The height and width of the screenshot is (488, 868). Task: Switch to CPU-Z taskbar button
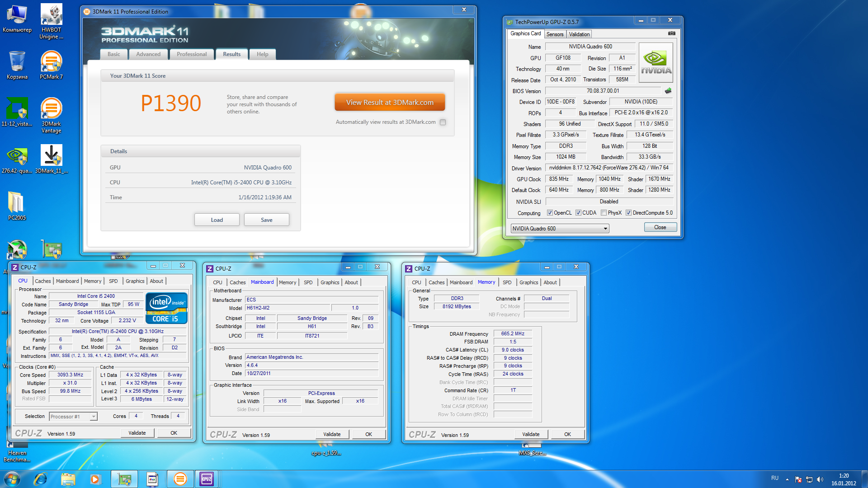207,479
